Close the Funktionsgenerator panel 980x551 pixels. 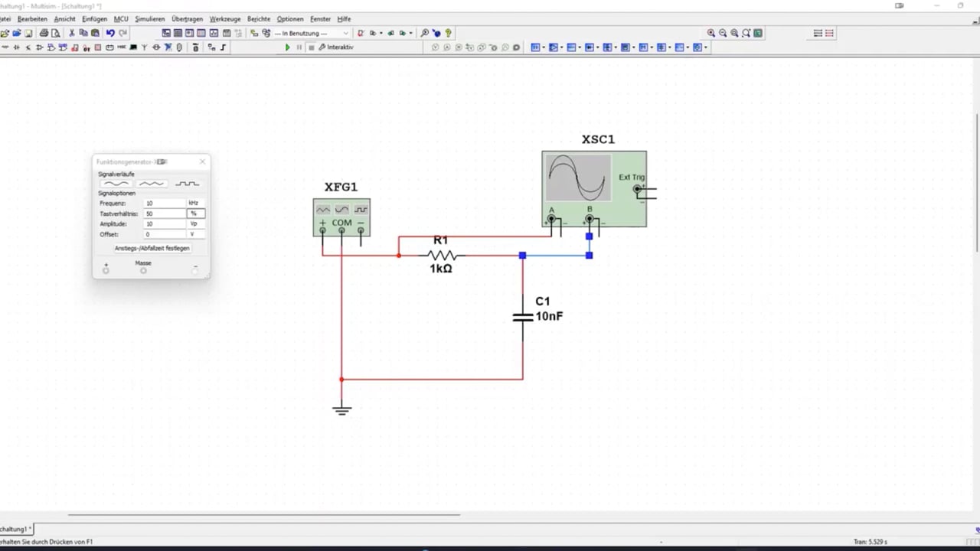click(x=202, y=161)
